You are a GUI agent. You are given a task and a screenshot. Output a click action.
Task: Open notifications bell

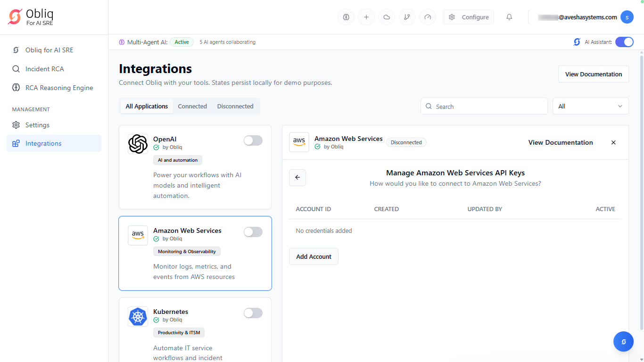click(509, 17)
